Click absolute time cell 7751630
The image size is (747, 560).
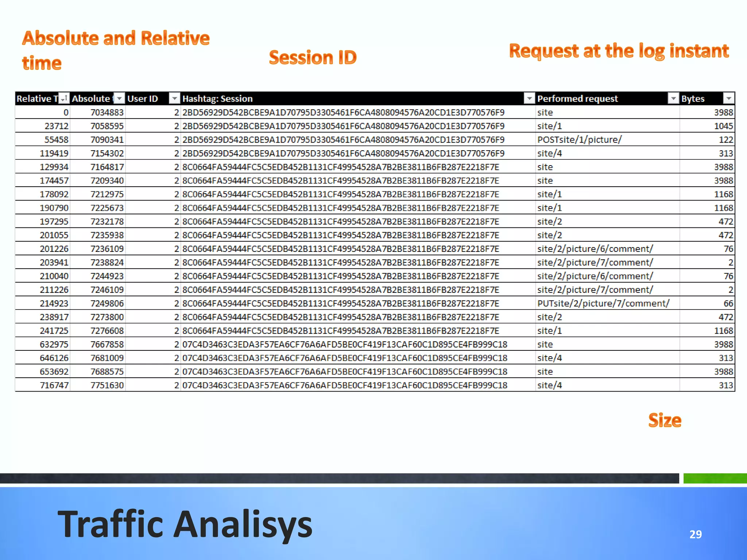[98, 385]
